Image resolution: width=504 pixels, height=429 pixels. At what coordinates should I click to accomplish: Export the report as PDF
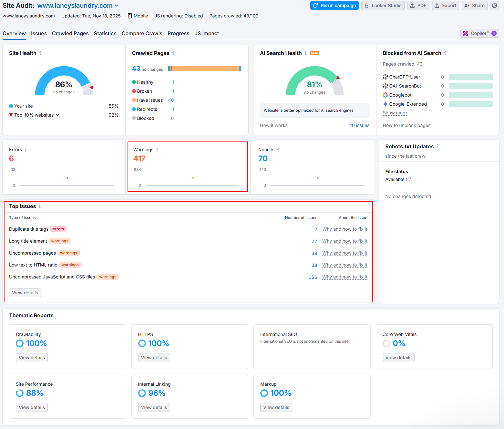click(x=418, y=5)
